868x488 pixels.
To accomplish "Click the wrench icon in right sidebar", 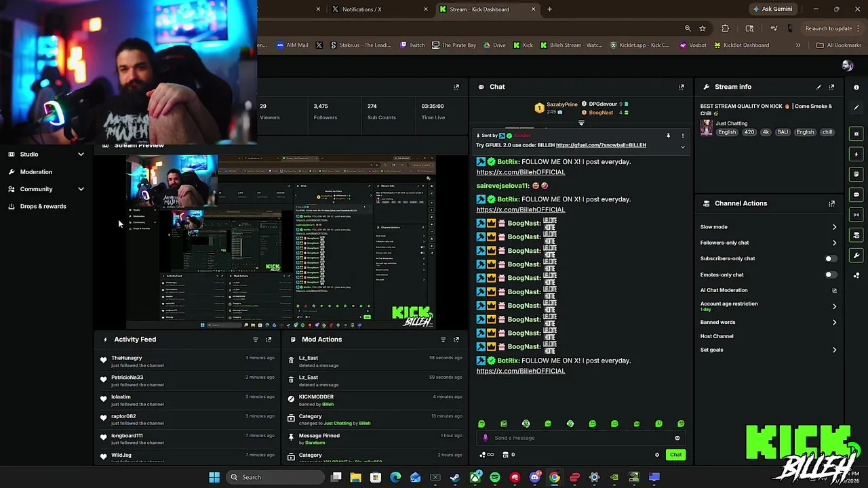I will 856,256.
